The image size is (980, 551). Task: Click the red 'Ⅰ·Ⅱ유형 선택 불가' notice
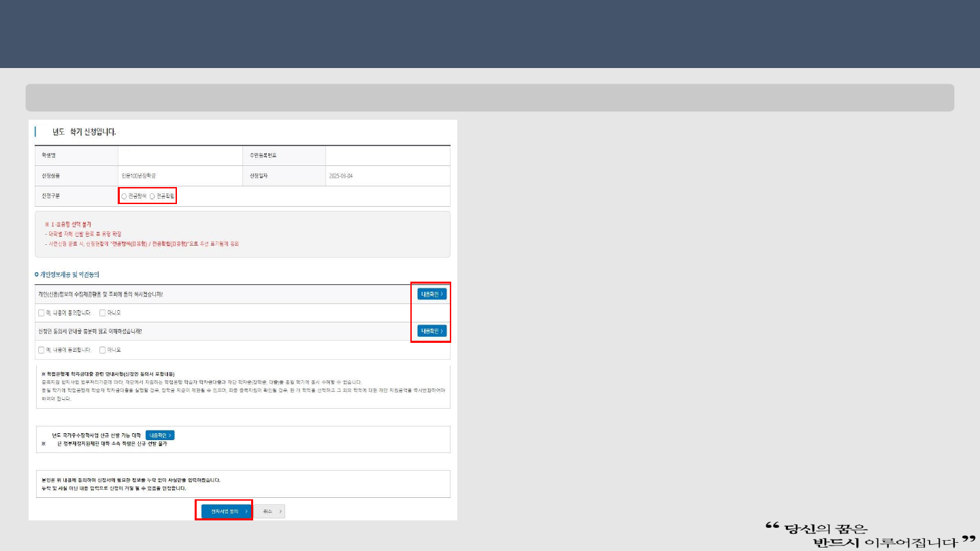tap(68, 224)
